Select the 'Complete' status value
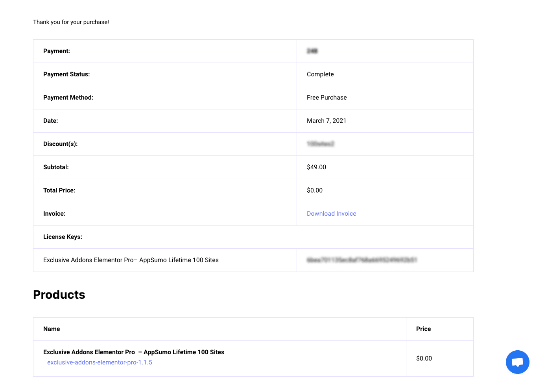 point(320,74)
